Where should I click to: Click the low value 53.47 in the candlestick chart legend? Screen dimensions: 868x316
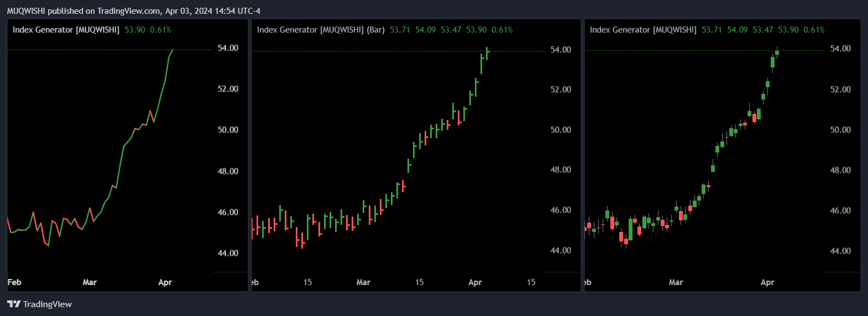point(763,30)
